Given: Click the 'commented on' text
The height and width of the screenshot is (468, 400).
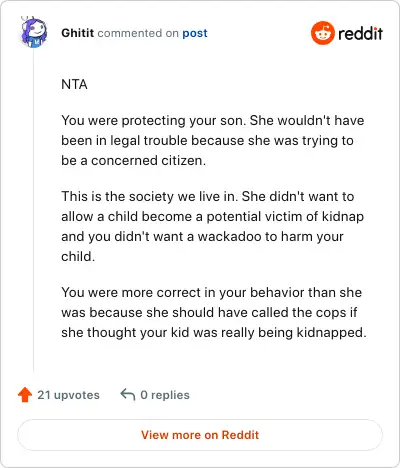Looking at the screenshot, I should pos(138,33).
